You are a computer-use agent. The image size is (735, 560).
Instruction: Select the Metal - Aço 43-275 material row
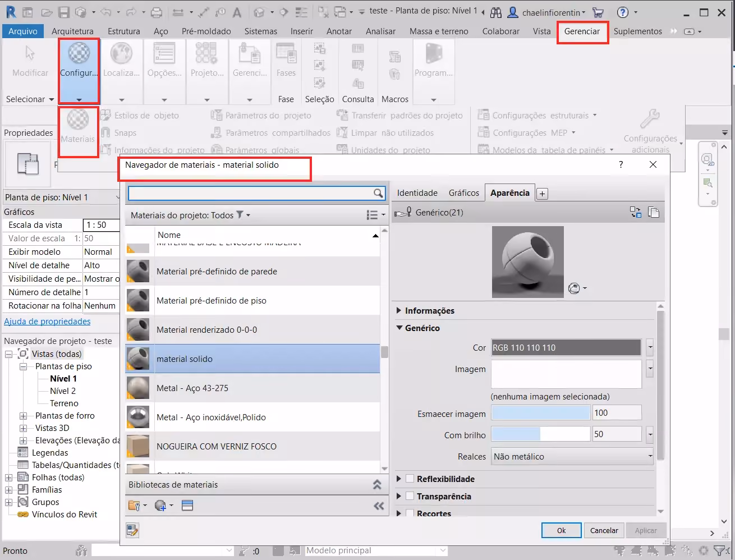252,388
